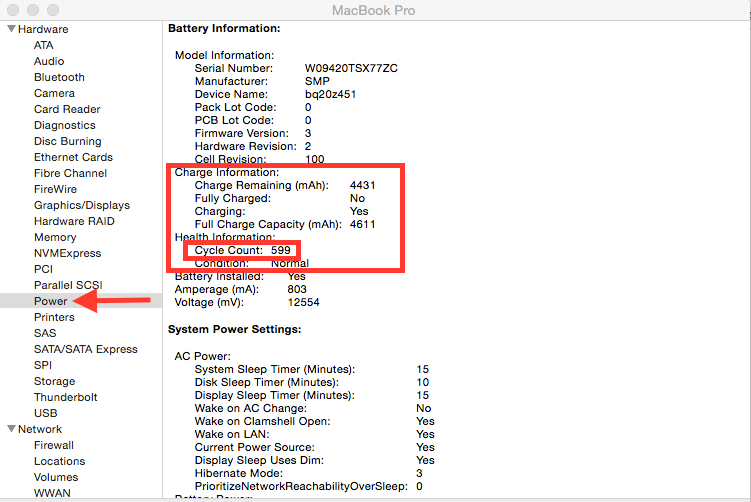Open Printers information
Viewport: 751px width, 502px height.
pyautogui.click(x=54, y=317)
